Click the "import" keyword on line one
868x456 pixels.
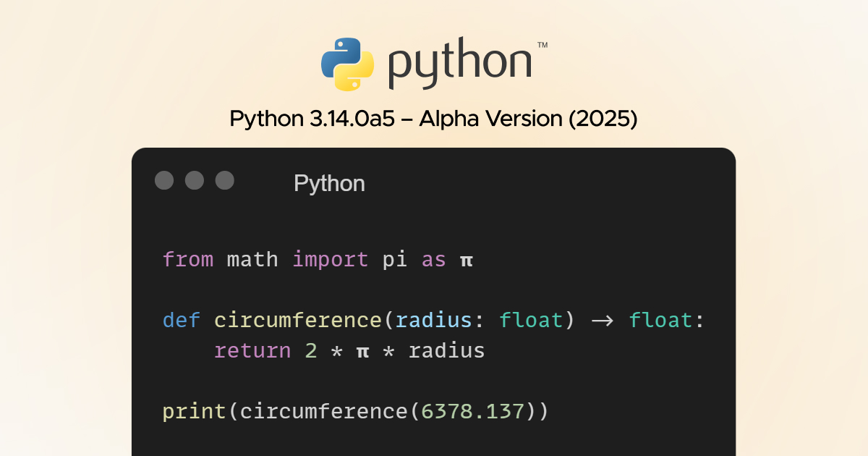click(x=331, y=259)
